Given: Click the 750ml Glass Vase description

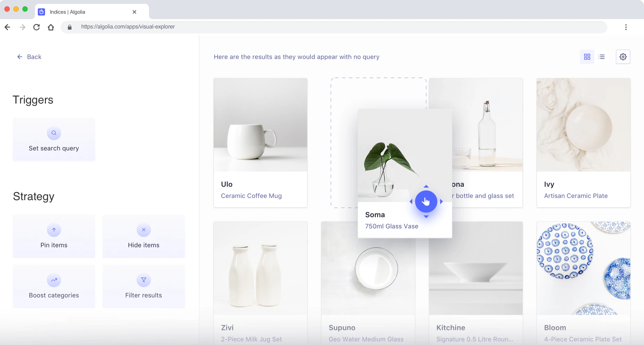Looking at the screenshot, I should click(x=391, y=226).
